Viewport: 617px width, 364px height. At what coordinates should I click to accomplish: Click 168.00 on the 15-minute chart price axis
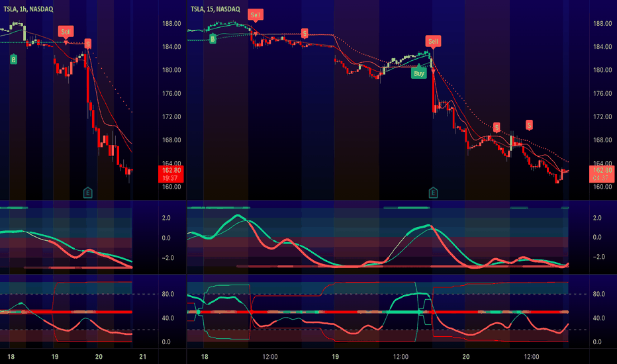click(602, 140)
